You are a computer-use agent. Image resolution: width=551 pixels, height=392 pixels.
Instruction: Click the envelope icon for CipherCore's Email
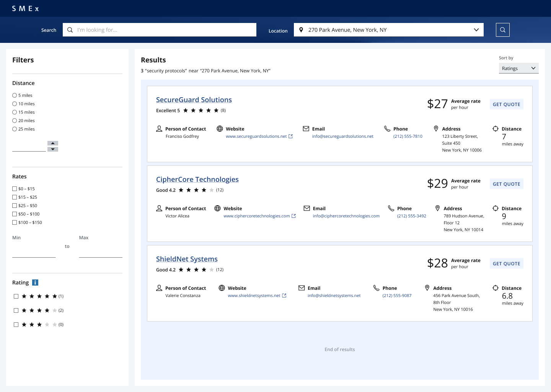coord(307,208)
